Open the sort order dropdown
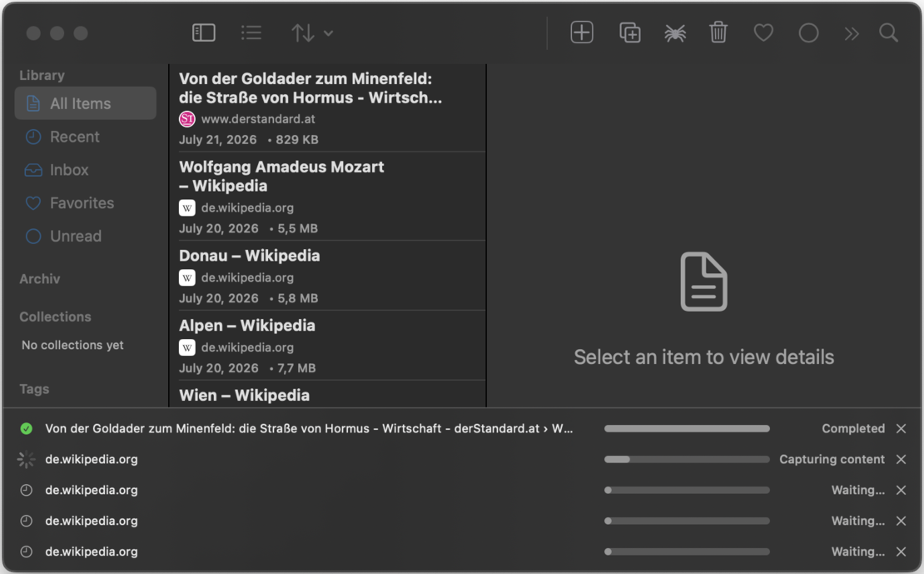The width and height of the screenshot is (924, 574). click(x=312, y=33)
